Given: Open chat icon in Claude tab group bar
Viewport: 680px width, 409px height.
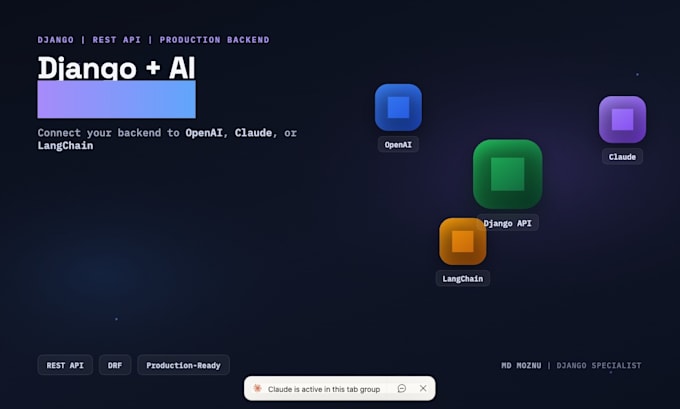Looking at the screenshot, I should point(402,388).
